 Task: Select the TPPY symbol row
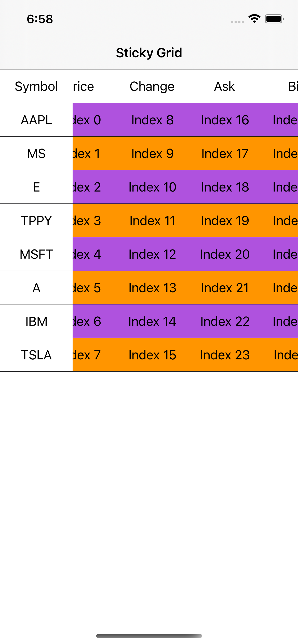tap(36, 221)
